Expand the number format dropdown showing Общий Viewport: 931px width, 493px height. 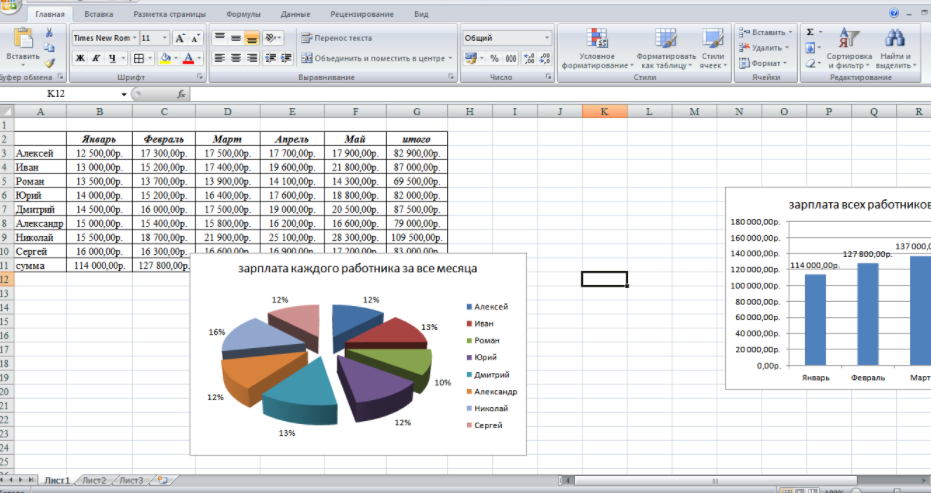(546, 38)
